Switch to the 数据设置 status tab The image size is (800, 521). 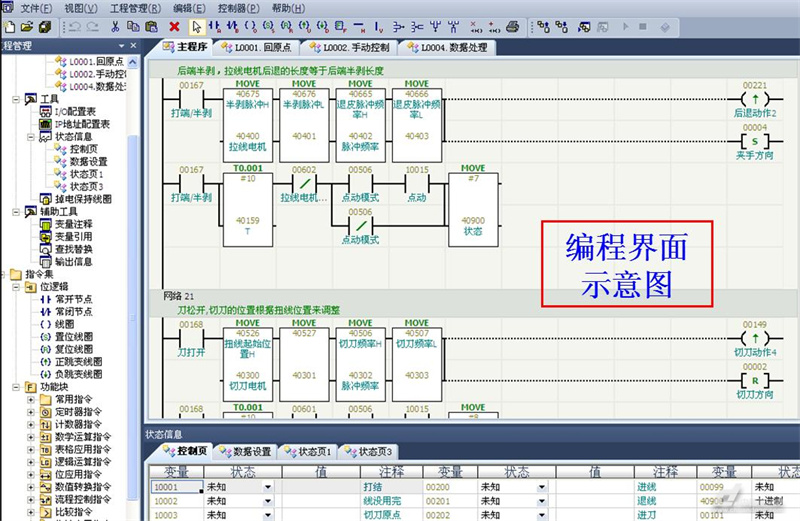(x=246, y=452)
